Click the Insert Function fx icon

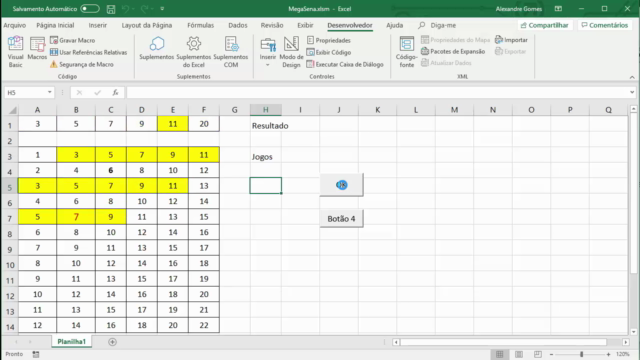(x=116, y=93)
